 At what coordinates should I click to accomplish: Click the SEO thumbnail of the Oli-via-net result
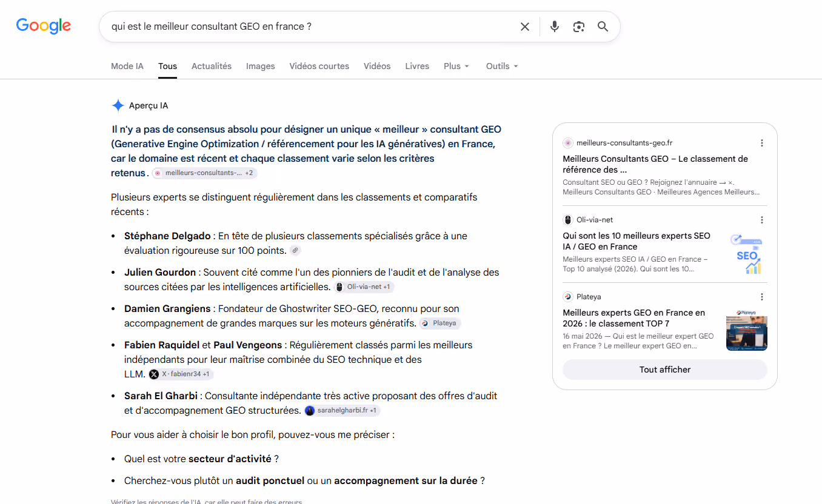point(747,254)
